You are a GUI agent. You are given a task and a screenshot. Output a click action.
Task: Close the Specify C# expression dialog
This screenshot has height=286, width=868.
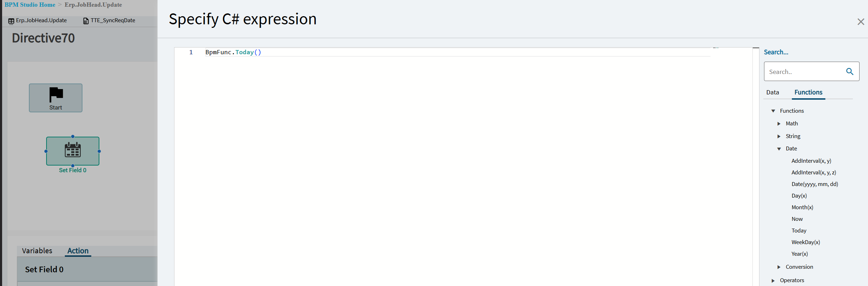(x=861, y=22)
